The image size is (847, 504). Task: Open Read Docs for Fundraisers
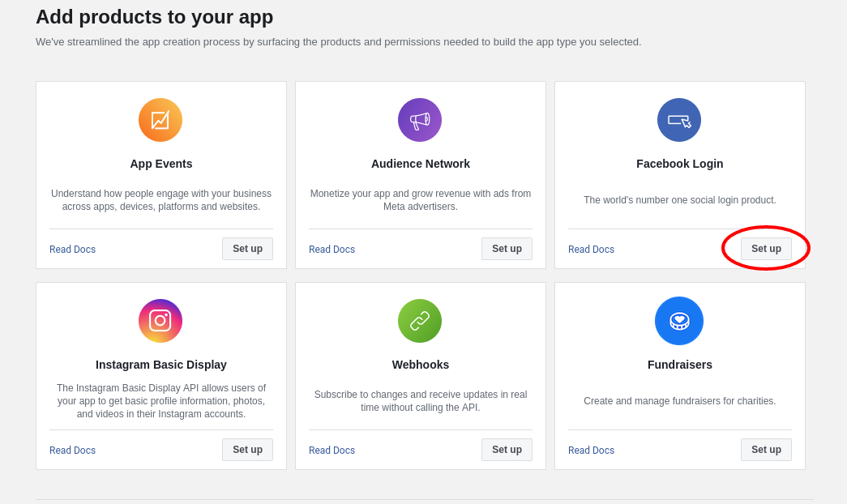(591, 450)
